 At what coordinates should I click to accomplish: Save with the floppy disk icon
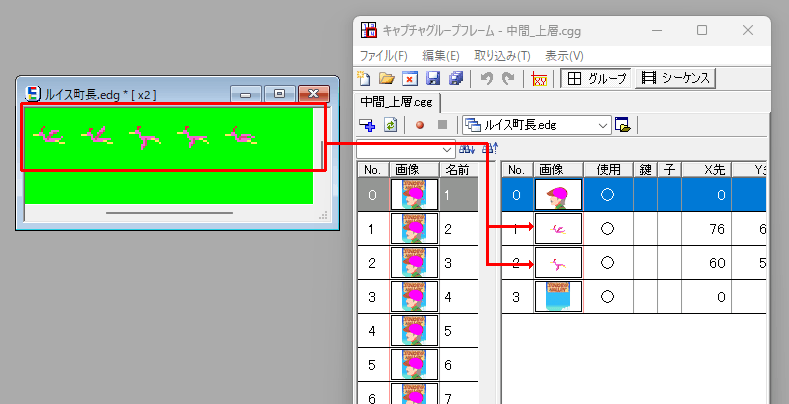click(433, 78)
